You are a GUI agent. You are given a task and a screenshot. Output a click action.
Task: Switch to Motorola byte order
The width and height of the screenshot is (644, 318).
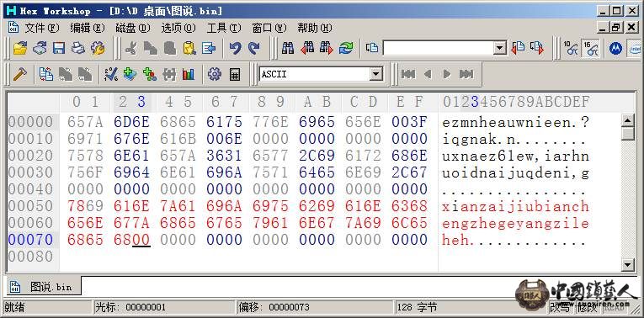click(x=615, y=49)
